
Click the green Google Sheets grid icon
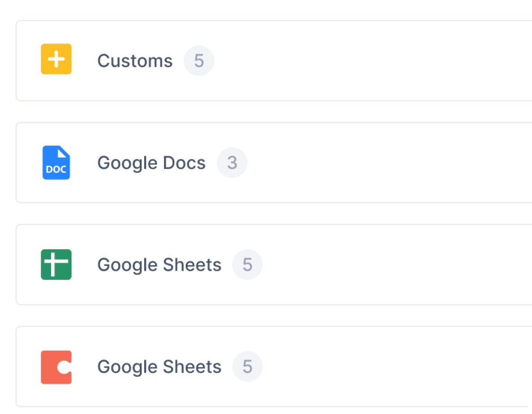point(56,265)
